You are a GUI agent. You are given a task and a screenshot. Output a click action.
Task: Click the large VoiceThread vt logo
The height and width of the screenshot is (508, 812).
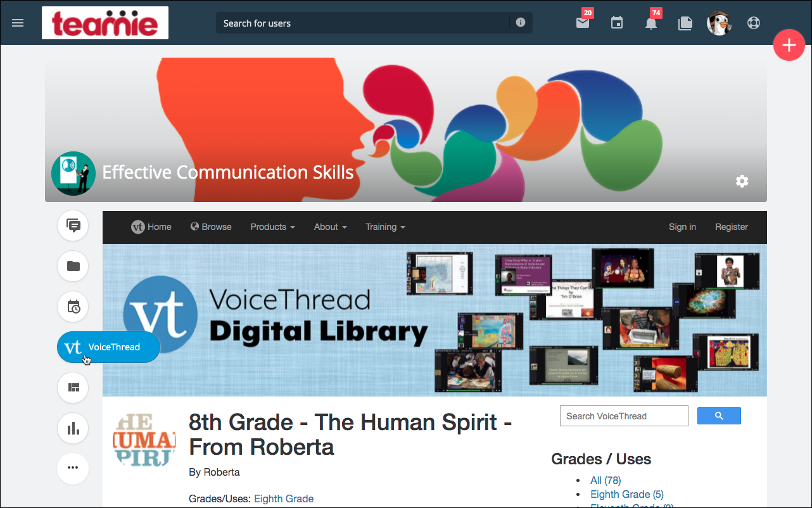point(160,314)
